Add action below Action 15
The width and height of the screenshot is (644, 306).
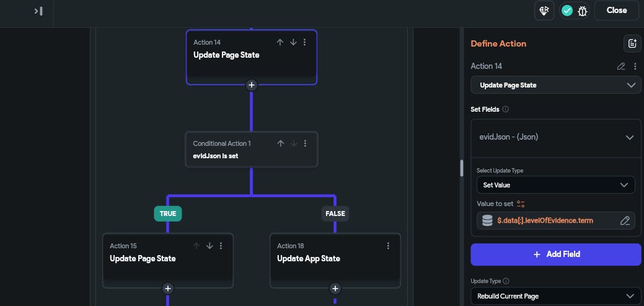tap(167, 289)
